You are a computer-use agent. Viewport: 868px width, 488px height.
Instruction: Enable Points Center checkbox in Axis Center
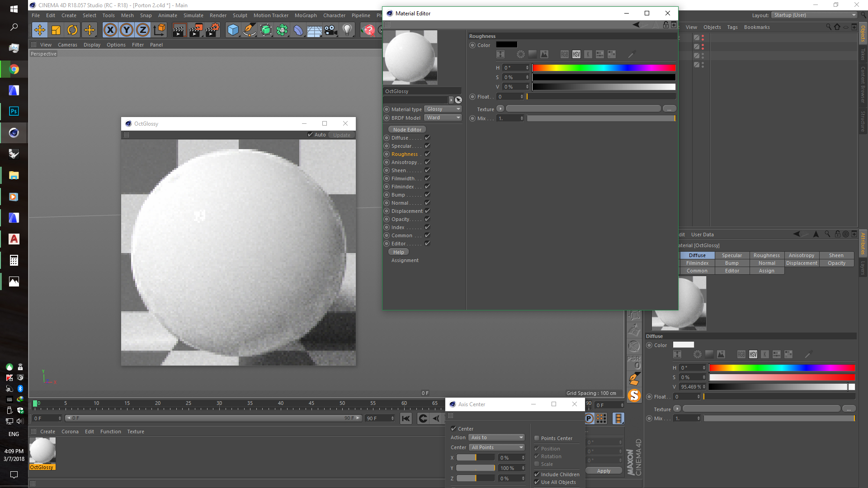point(537,438)
